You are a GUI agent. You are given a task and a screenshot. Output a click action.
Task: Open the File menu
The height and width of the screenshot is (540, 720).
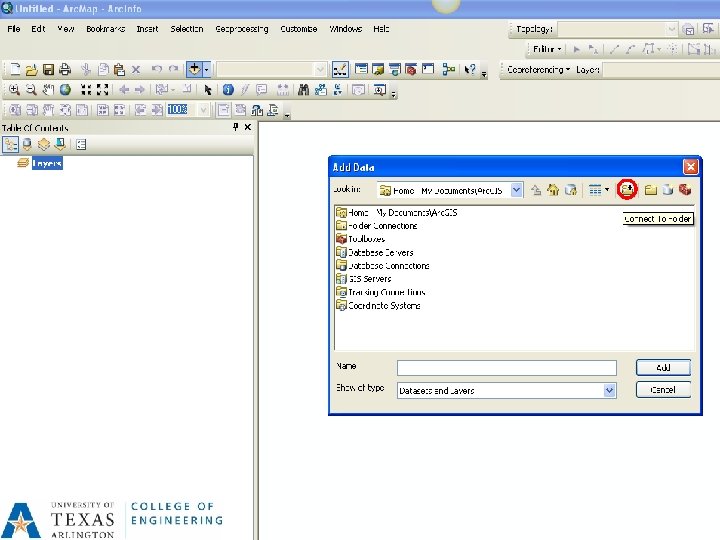tap(14, 28)
